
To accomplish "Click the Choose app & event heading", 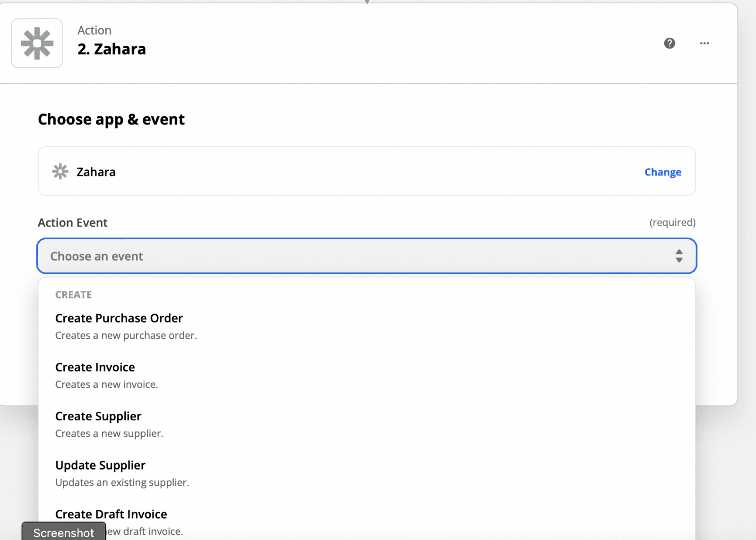I will pos(111,120).
